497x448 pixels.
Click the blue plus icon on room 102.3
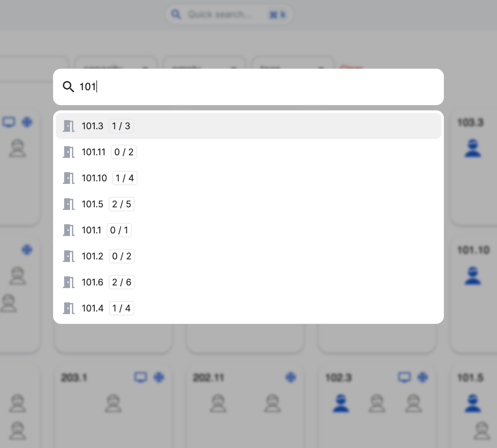point(422,377)
